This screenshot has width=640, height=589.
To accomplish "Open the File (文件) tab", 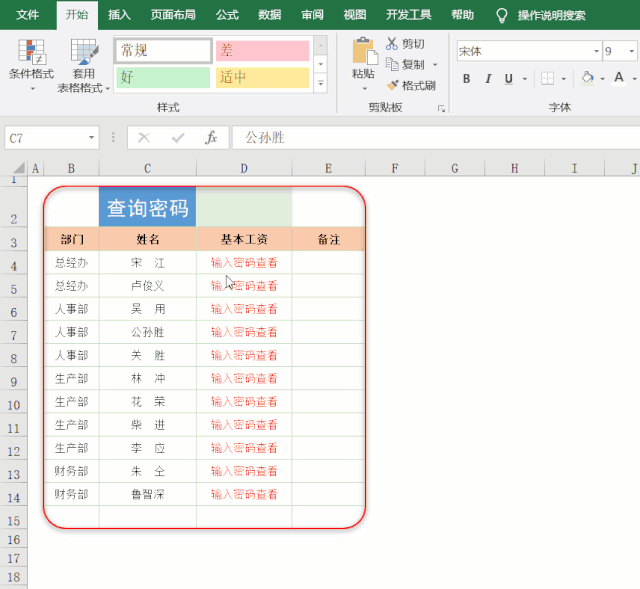I will 28,15.
